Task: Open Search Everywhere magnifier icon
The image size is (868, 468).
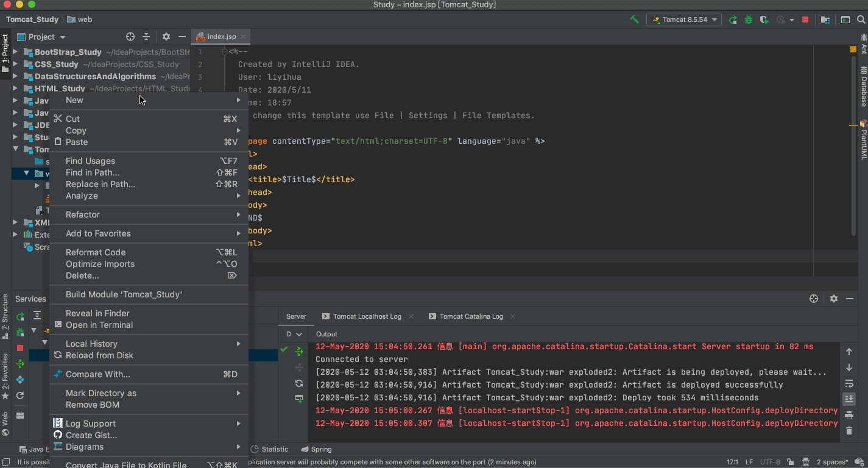Action: [x=863, y=19]
